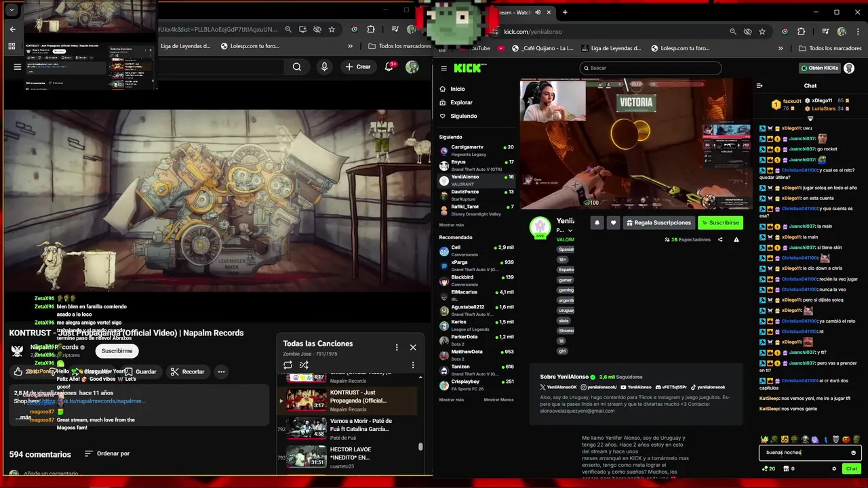Viewport: 868px width, 488px height.
Task: Mute the Kick tab via speaker icon
Action: [538, 12]
